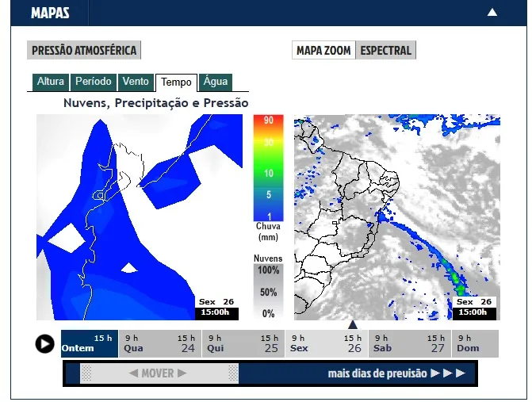Choose Qui 25 in the forecast timeline
The height and width of the screenshot is (402, 532).
coord(243,343)
